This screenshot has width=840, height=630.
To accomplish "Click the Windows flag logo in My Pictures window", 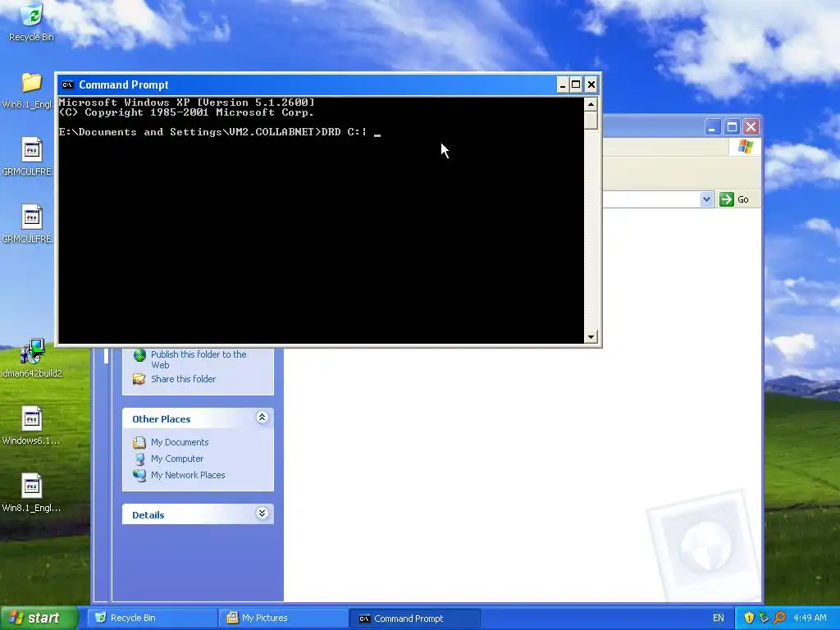I will coord(745,147).
